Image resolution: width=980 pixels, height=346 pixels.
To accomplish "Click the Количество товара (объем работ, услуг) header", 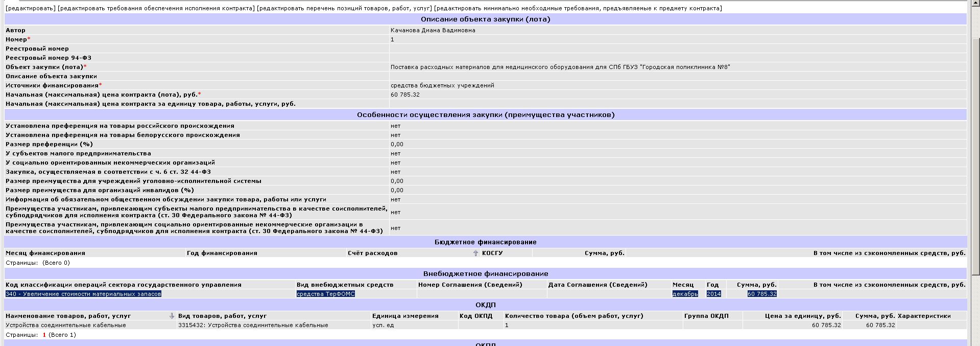I will [x=574, y=316].
